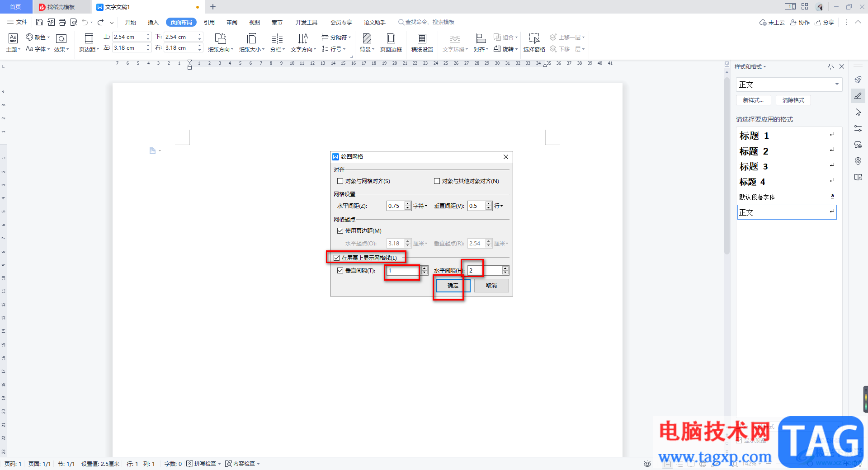Open the 行 unit dropdown for vertical spacing
The height and width of the screenshot is (470, 868).
(499, 206)
